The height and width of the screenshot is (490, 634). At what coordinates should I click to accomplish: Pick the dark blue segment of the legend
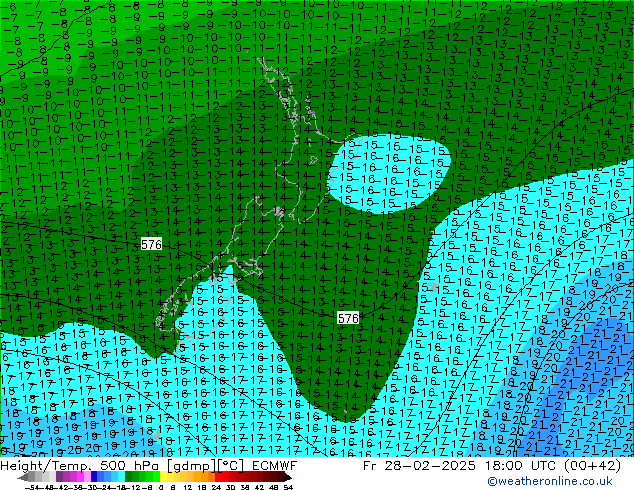[94, 477]
